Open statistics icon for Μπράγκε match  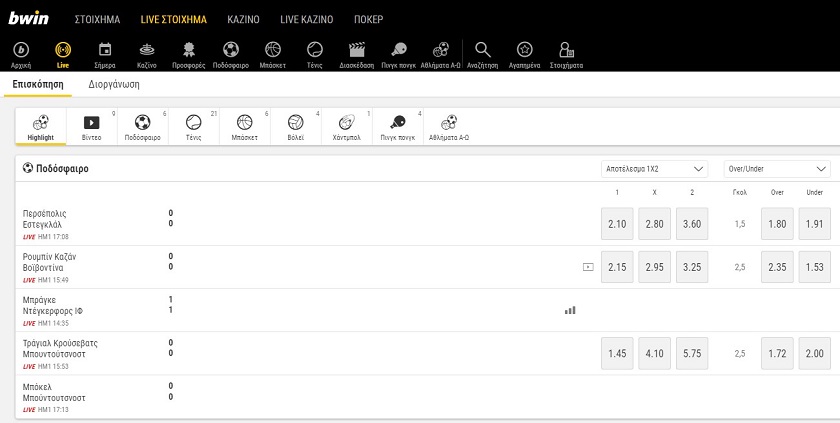[570, 310]
